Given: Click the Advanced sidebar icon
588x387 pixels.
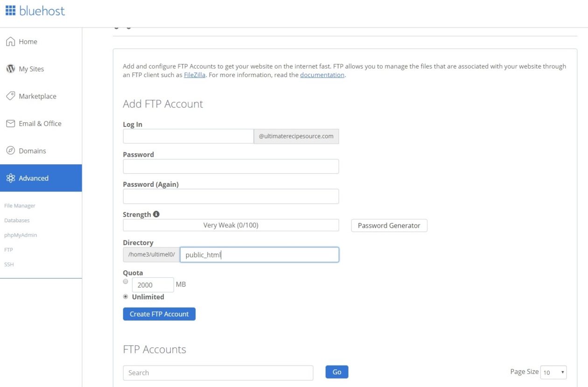Looking at the screenshot, I should [x=10, y=178].
